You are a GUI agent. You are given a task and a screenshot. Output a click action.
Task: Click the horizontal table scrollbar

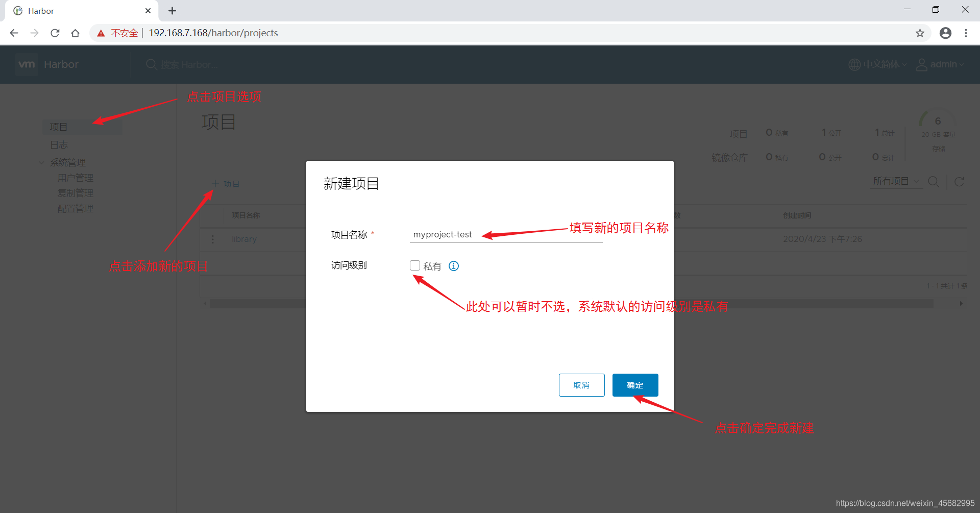572,304
